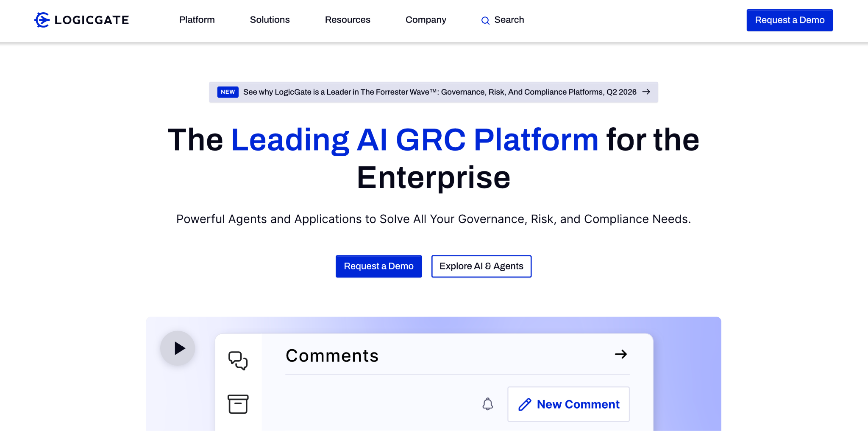The height and width of the screenshot is (431, 868).
Task: Click Request a Demo in header
Action: point(790,20)
